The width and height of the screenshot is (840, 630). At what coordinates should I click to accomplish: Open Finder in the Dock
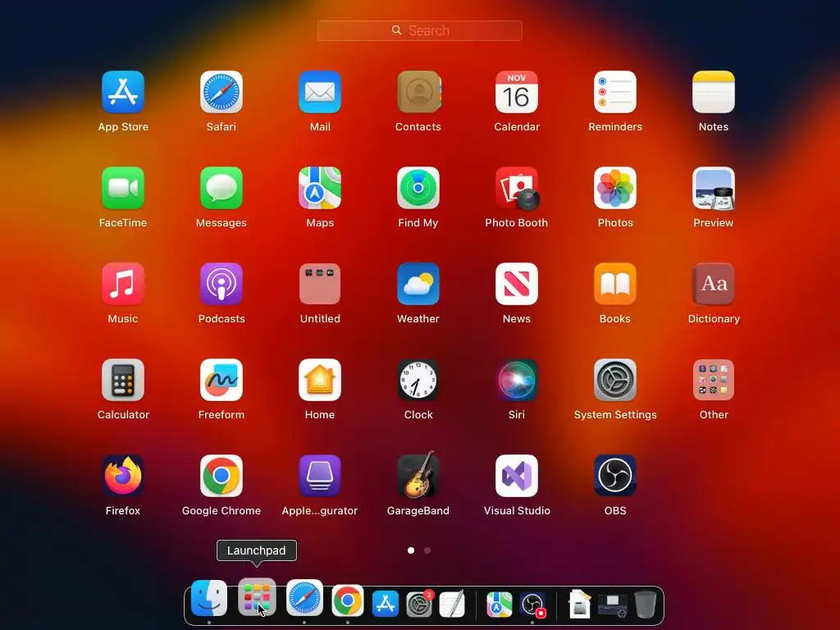click(x=209, y=598)
